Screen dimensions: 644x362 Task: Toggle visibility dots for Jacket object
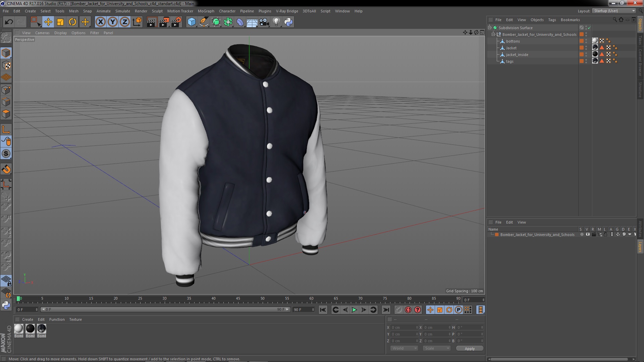tap(586, 48)
